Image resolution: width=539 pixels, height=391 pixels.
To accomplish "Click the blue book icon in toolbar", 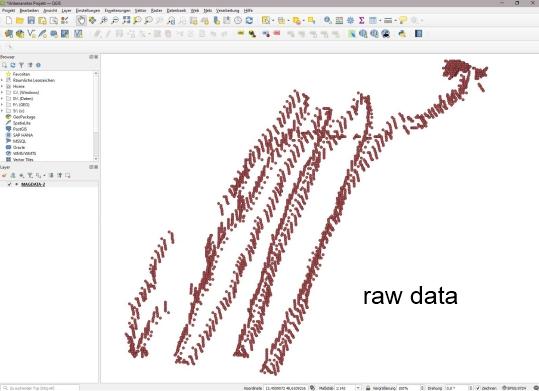I will (418, 34).
